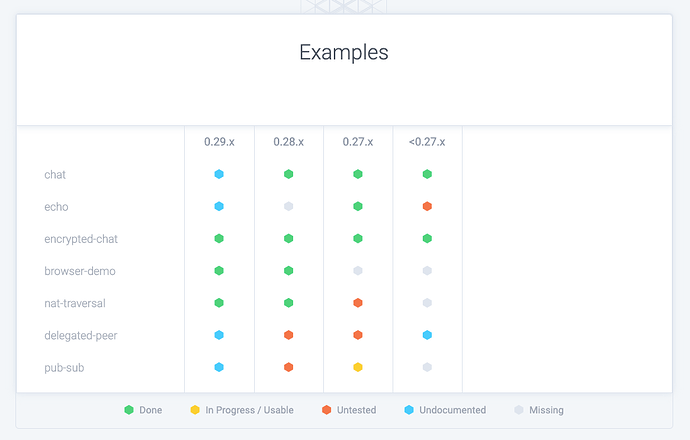The height and width of the screenshot is (440, 690).
Task: Click the Examples heading
Action: coord(344,52)
